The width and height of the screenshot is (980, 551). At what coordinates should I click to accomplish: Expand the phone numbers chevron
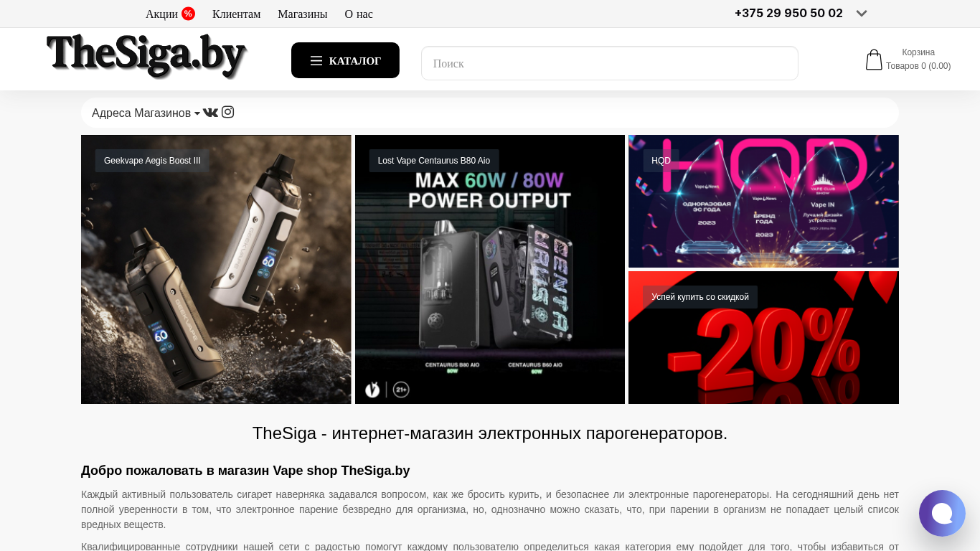[x=862, y=14]
